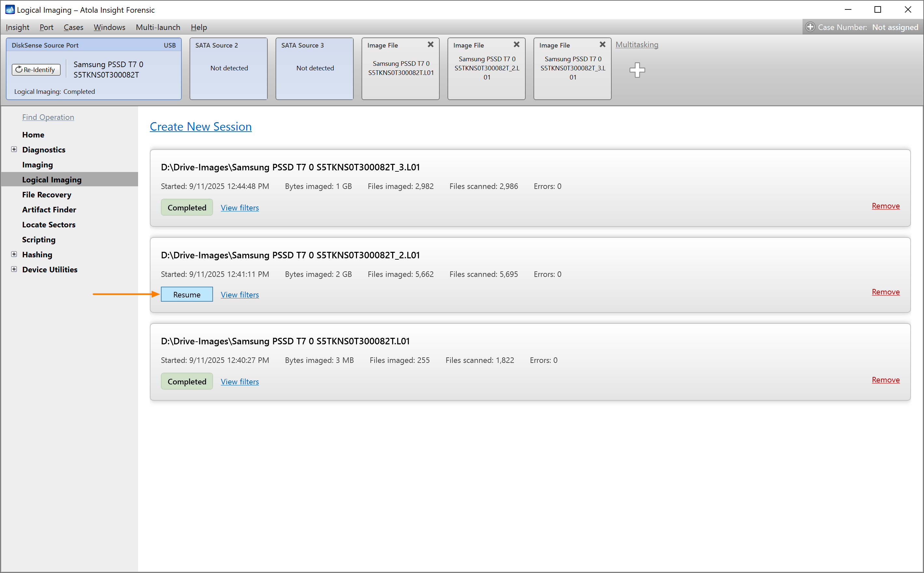Click plus icon beside Case Number
924x573 pixels.
point(810,27)
